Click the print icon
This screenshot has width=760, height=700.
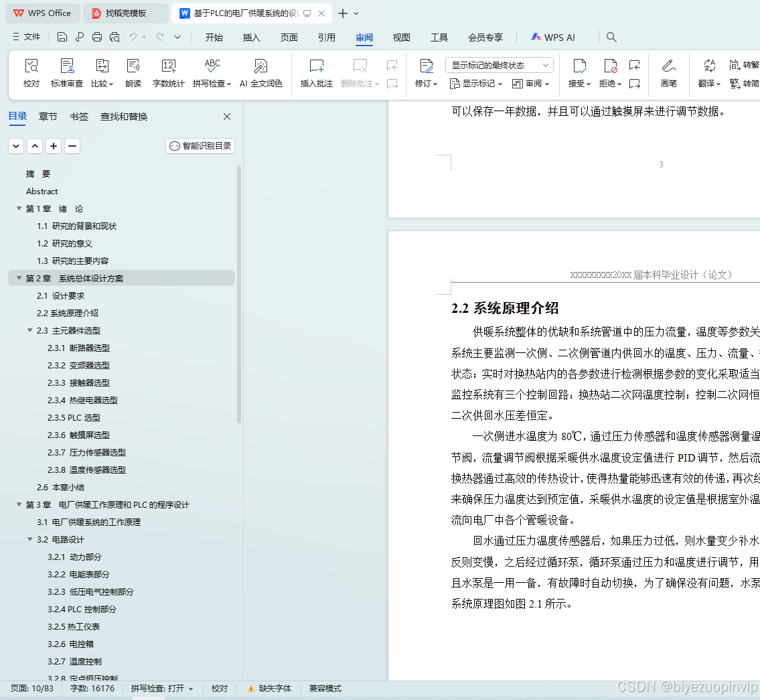pyautogui.click(x=97, y=37)
